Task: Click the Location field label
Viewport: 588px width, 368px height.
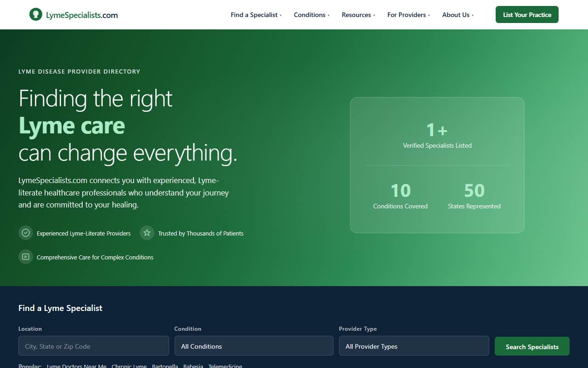Action: [30, 329]
